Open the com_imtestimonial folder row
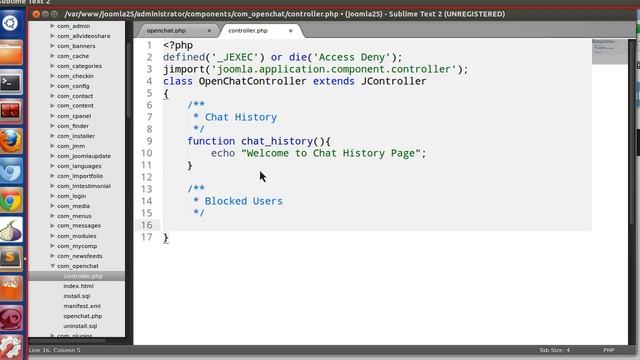 click(77, 186)
